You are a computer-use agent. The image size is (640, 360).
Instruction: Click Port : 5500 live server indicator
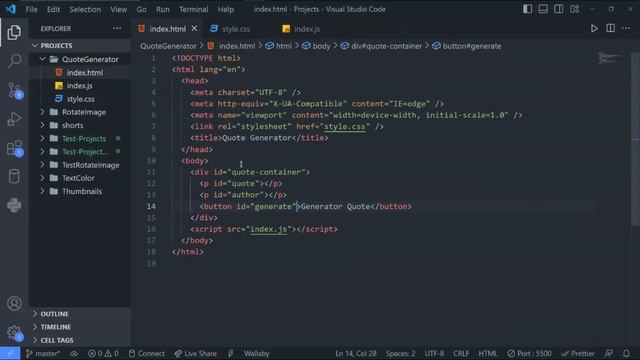(529, 353)
